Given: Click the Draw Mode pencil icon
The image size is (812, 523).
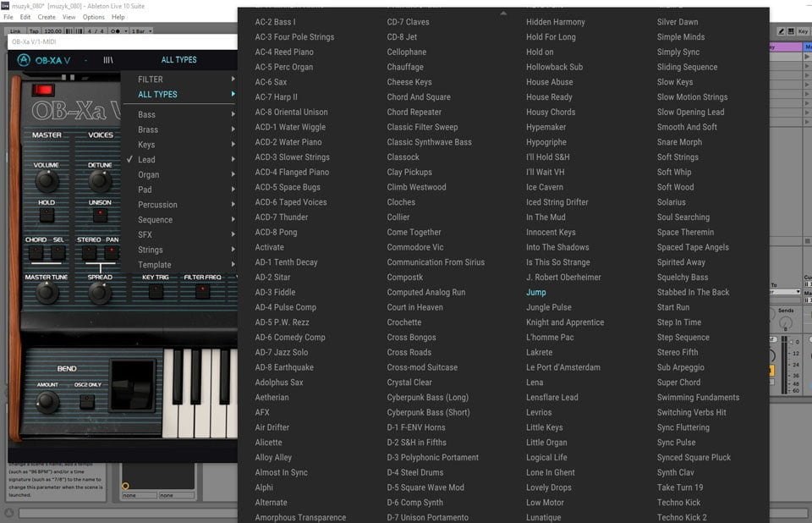Looking at the screenshot, I should coord(781,31).
